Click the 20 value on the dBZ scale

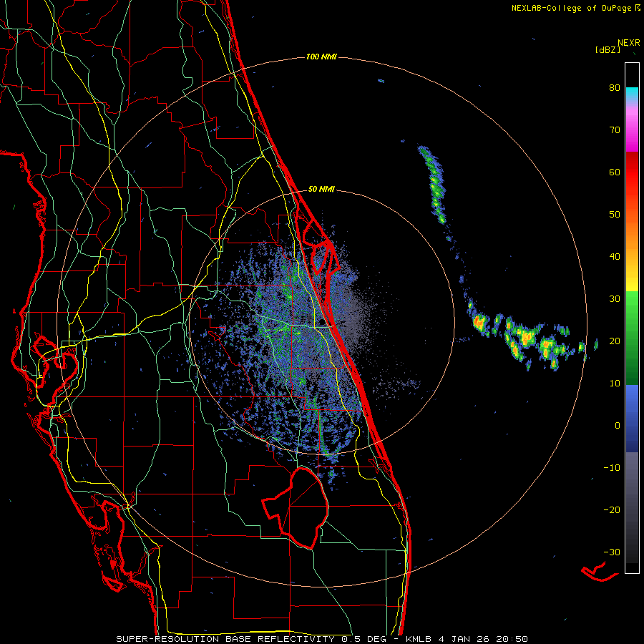pyautogui.click(x=615, y=341)
